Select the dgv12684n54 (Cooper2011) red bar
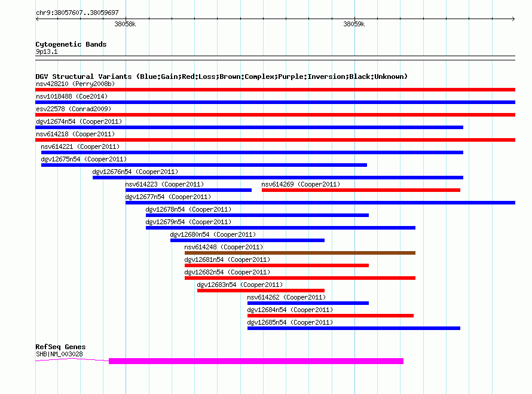Image resolution: width=532 pixels, height=394 pixels. pos(331,316)
